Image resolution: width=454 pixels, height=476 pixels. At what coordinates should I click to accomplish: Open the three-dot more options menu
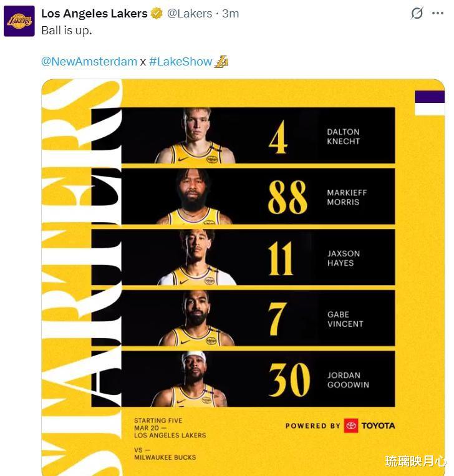point(437,13)
